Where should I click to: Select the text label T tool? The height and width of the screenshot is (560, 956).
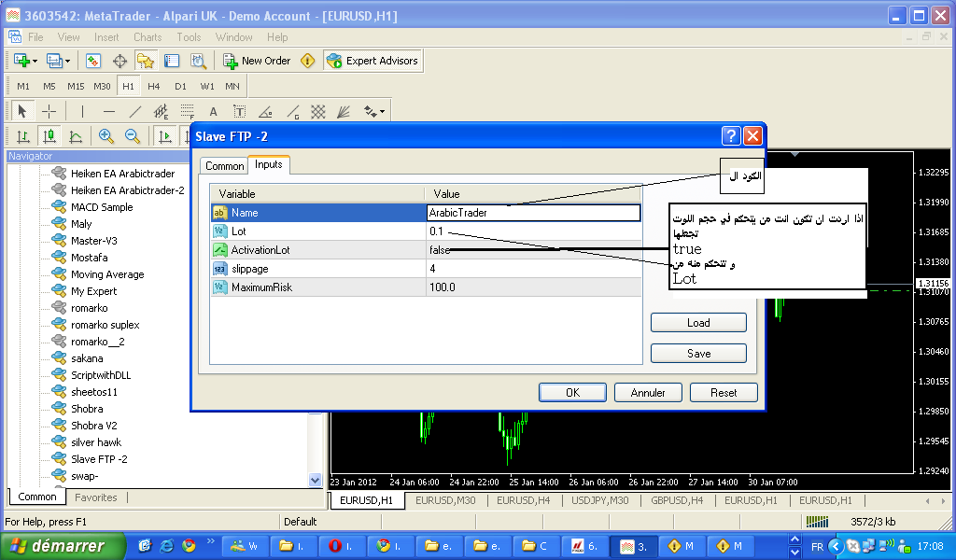click(x=239, y=111)
